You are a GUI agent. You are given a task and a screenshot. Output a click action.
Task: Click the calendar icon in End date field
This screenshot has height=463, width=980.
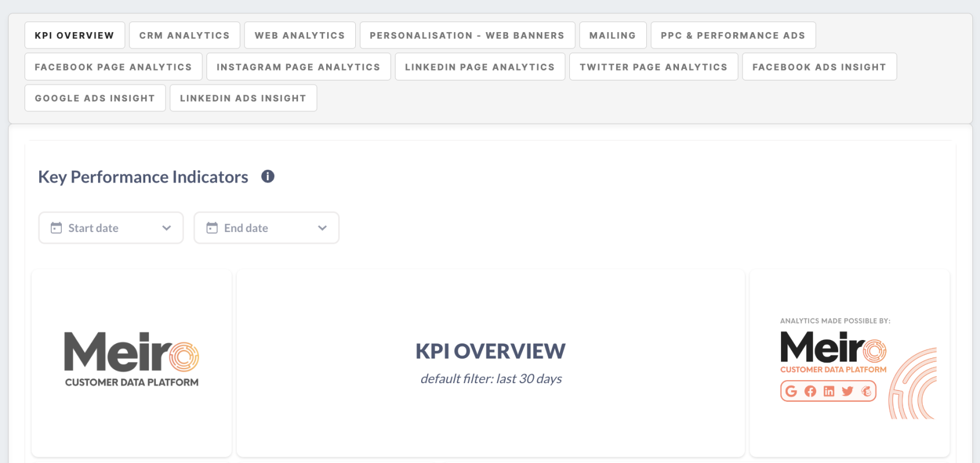(x=212, y=228)
